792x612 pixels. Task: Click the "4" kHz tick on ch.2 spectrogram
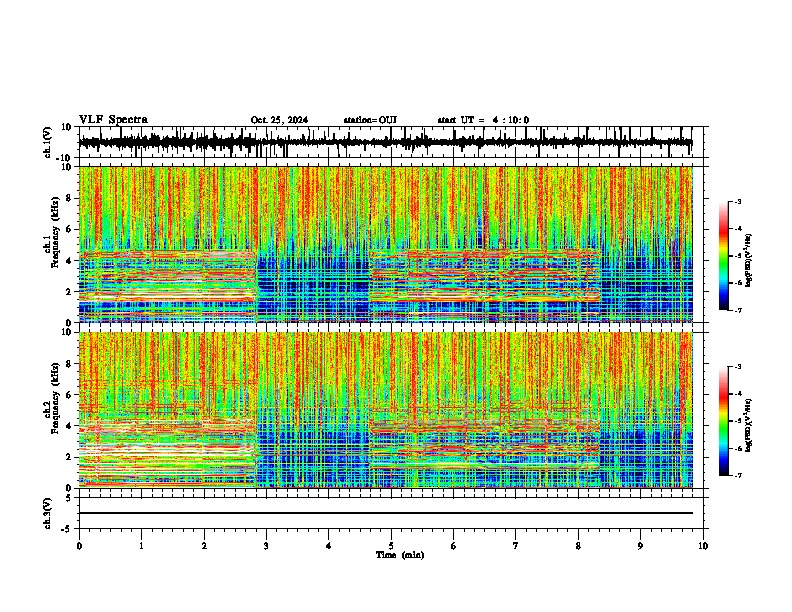69,426
